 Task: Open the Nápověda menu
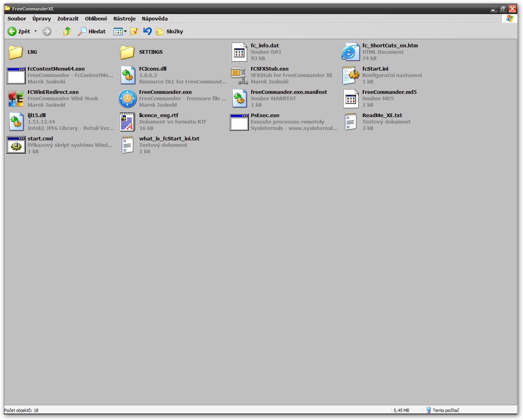point(155,19)
